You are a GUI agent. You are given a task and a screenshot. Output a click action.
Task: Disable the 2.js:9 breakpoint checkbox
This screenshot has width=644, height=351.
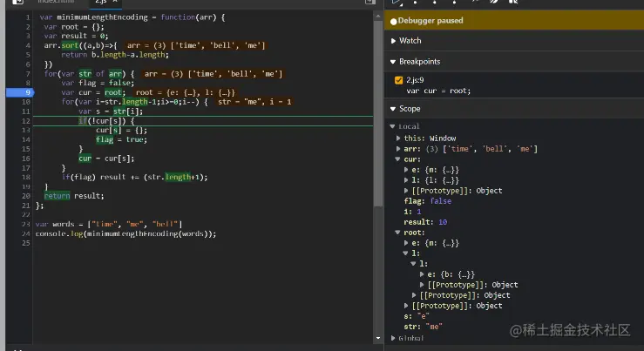click(x=398, y=80)
